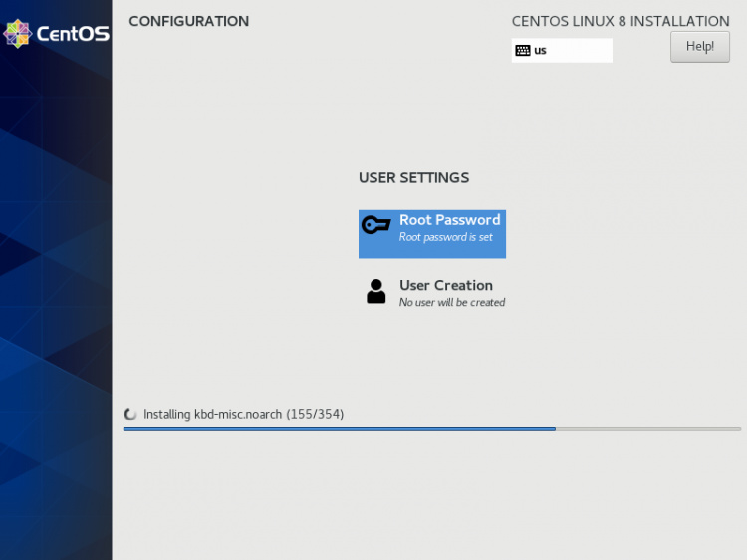Click the 'Installing kbd-misc.noarch' status text
Image resolution: width=747 pixels, height=560 pixels.
(243, 414)
